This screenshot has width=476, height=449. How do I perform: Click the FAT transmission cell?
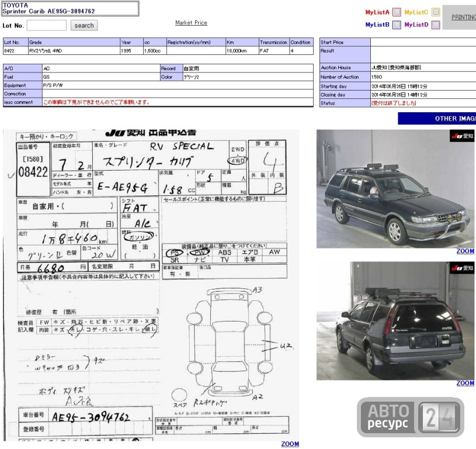tap(274, 51)
